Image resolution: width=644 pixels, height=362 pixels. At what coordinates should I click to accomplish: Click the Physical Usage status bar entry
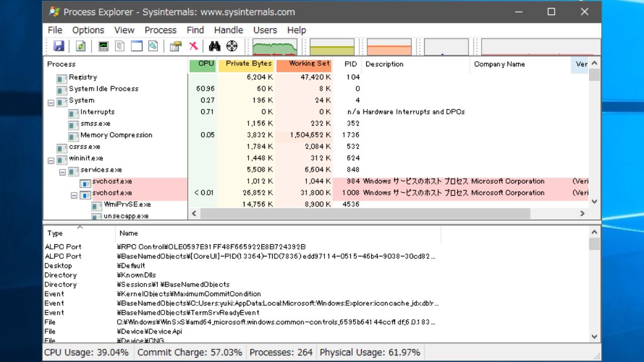[x=370, y=352]
